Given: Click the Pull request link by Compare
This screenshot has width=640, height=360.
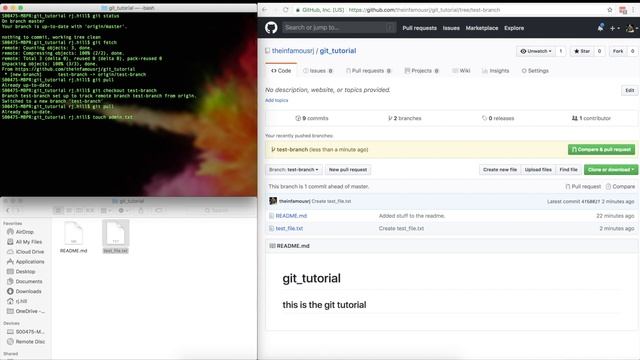Looking at the screenshot, I should coord(583,187).
